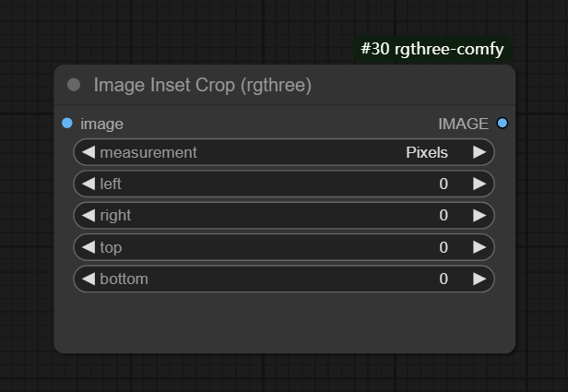Image resolution: width=568 pixels, height=392 pixels.
Task: Select the Image Inset Crop node title
Action: (202, 86)
